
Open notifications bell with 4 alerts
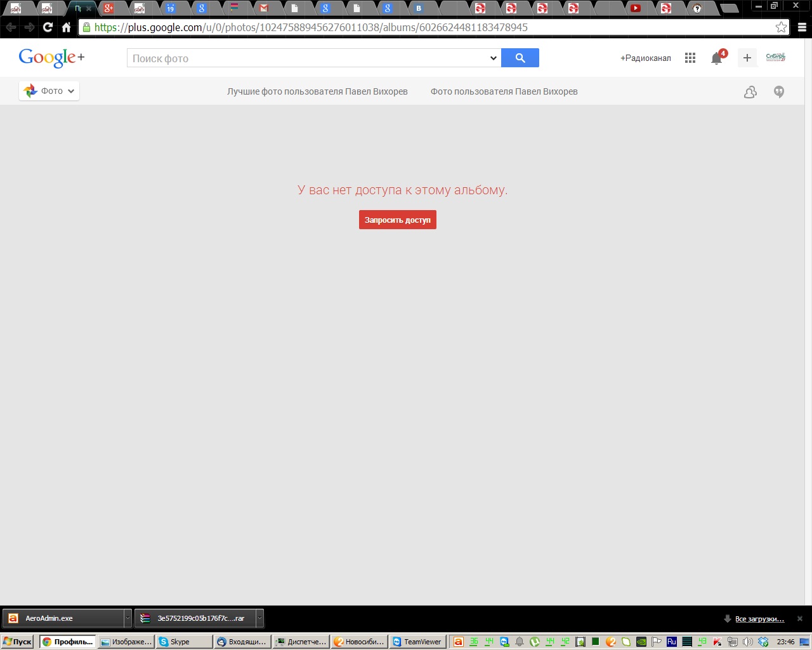(717, 58)
